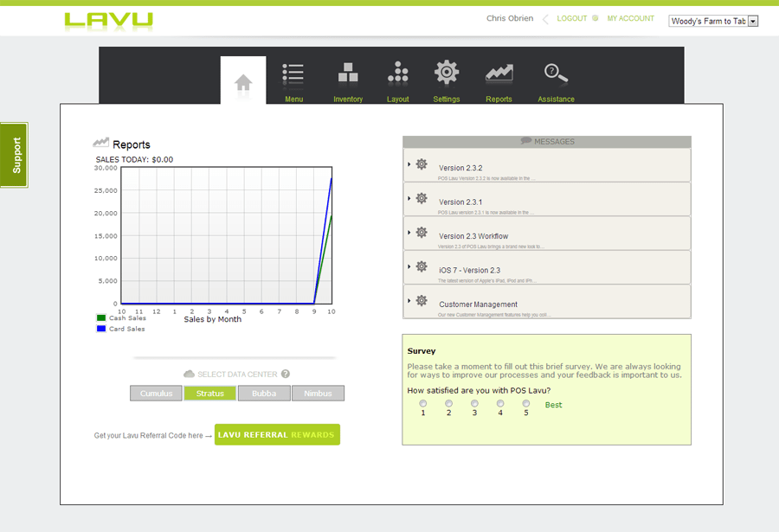Image resolution: width=779 pixels, height=532 pixels.
Task: Open the Woody's Farm to Table location dropdown
Action: point(713,21)
